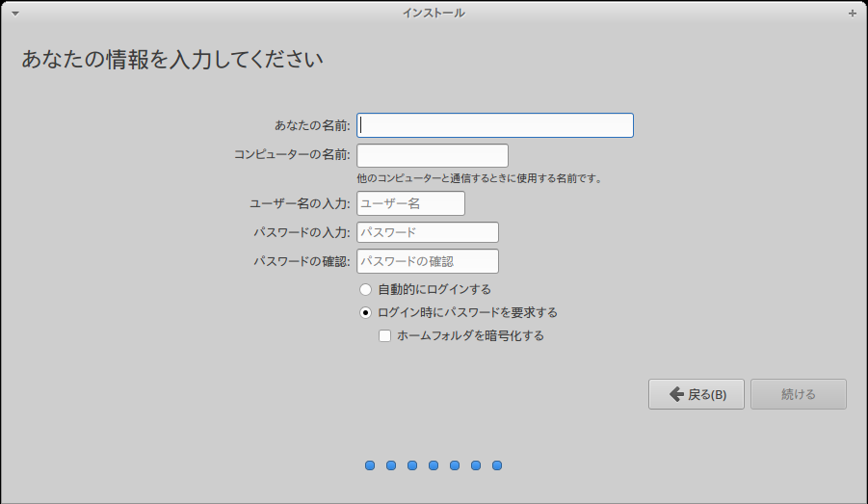Click the パスワードの入力 label

click(302, 232)
